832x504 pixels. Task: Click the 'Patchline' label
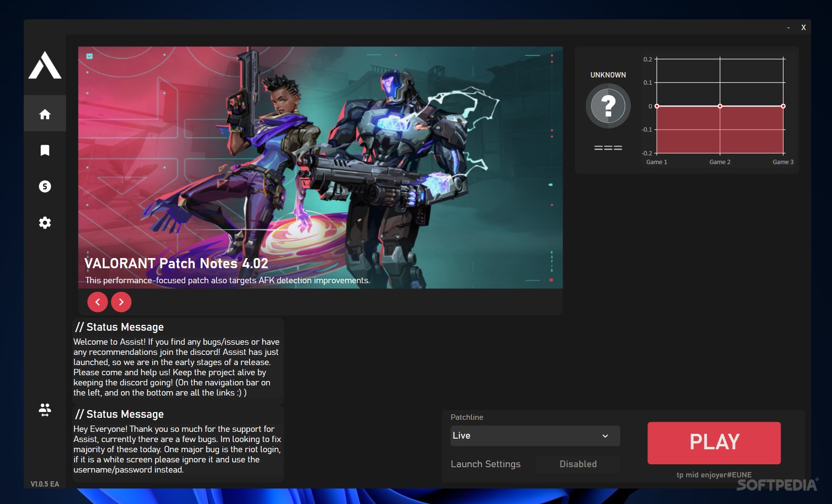467,417
